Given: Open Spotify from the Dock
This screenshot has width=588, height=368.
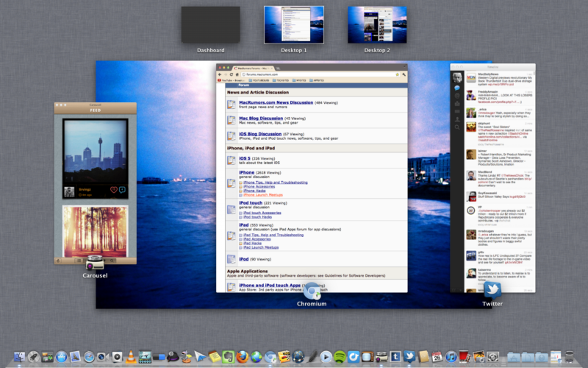Looking at the screenshot, I should click(340, 357).
